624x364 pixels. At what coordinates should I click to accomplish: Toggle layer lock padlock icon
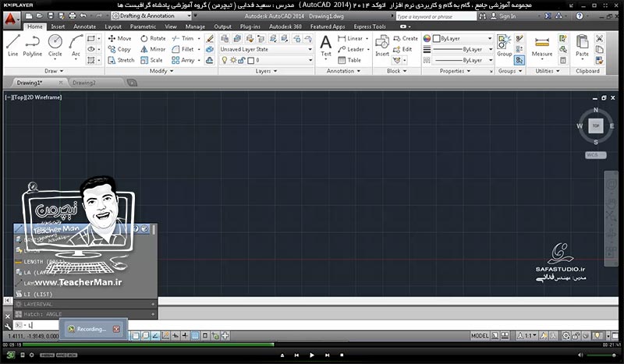242,60
